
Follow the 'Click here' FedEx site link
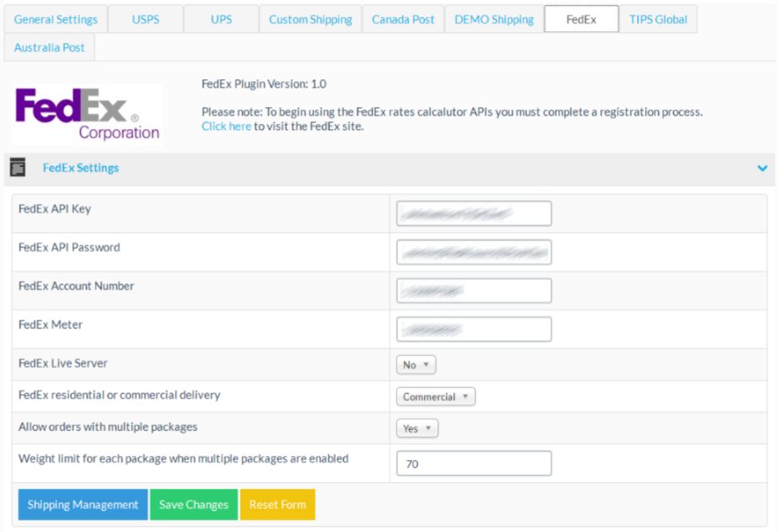(226, 126)
